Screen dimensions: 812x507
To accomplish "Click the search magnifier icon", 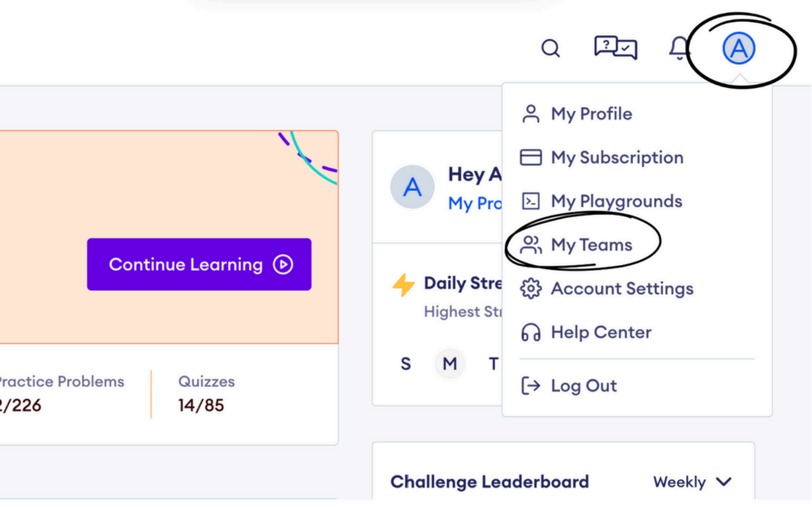I will (x=550, y=48).
